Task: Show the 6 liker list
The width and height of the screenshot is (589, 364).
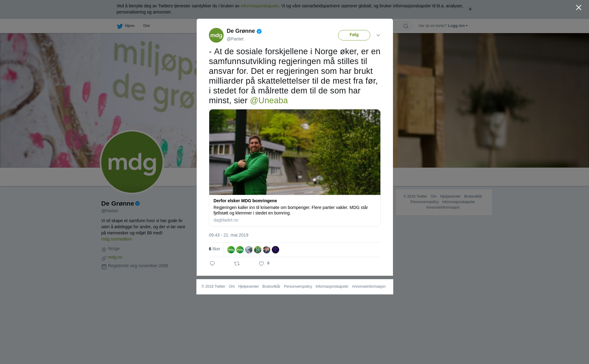Action: coord(214,249)
